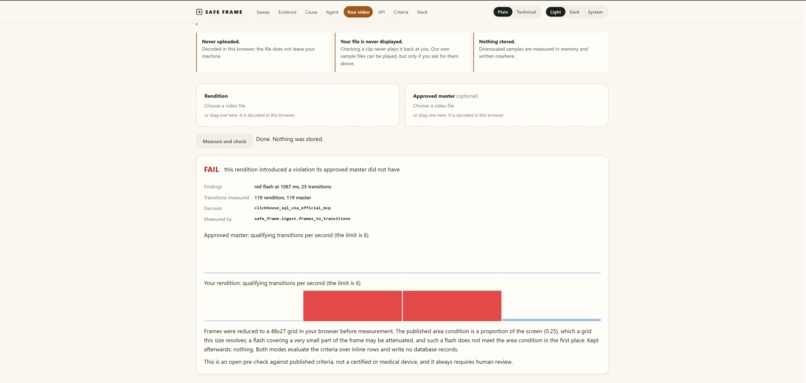Image resolution: width=806 pixels, height=383 pixels.
Task: Click the SAFE FRAME brand name
Action: pos(224,12)
